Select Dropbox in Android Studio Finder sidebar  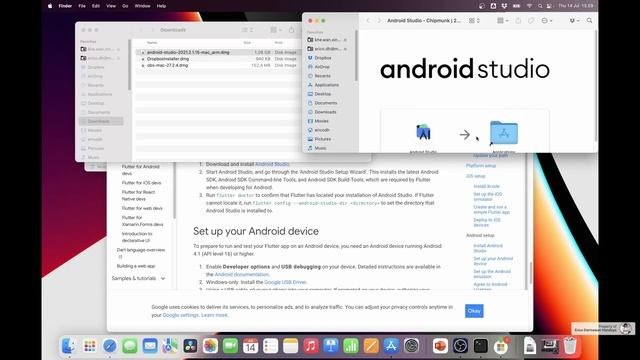click(x=323, y=58)
